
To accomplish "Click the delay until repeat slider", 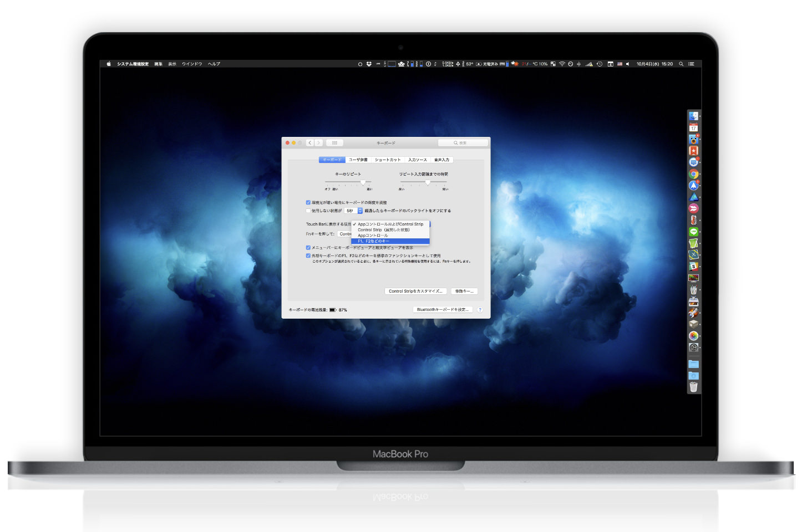I will pos(423,182).
